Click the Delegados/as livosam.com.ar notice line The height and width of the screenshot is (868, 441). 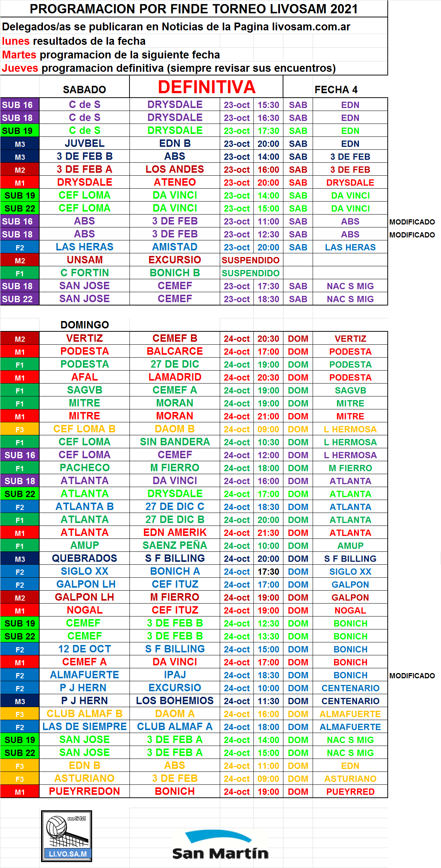tap(176, 27)
